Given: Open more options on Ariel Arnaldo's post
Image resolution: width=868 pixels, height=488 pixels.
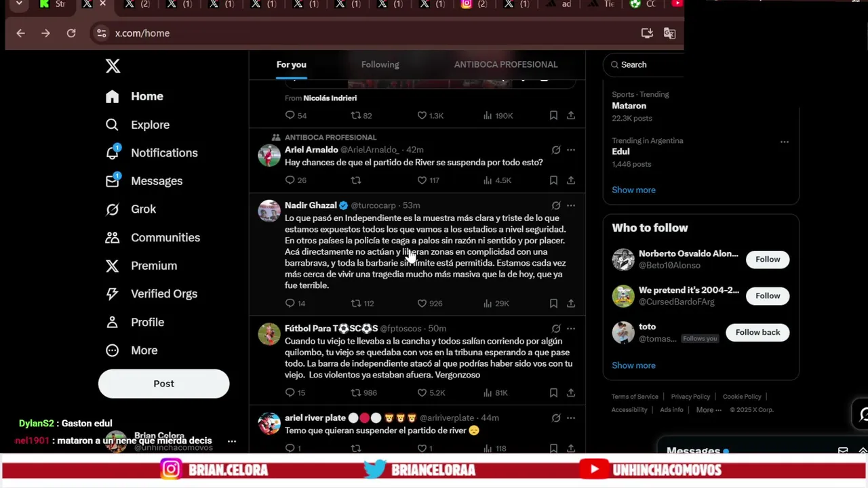Looking at the screenshot, I should (571, 150).
